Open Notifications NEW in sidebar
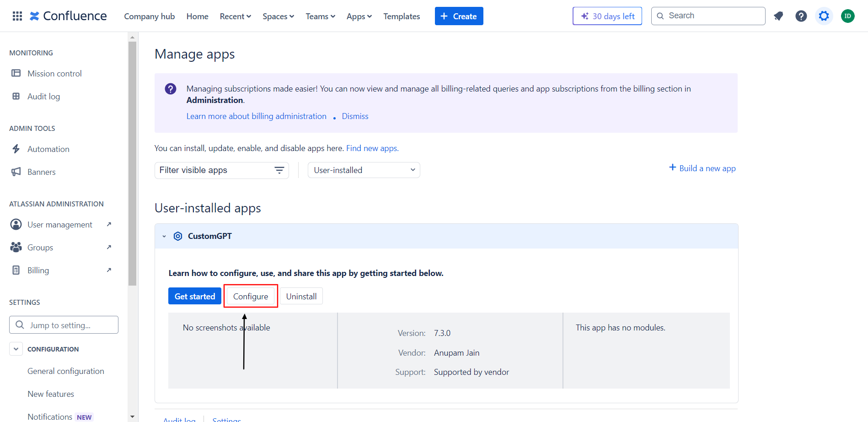Viewport: 868px width, 422px height. [x=60, y=417]
